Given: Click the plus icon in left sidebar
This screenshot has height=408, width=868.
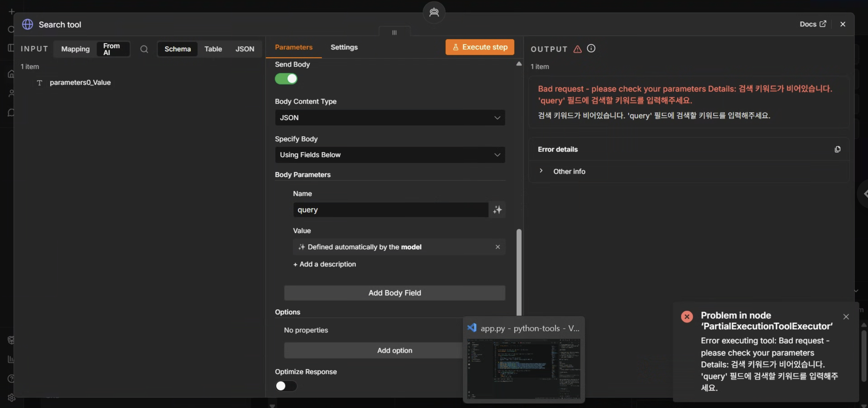Looking at the screenshot, I should coord(11,12).
